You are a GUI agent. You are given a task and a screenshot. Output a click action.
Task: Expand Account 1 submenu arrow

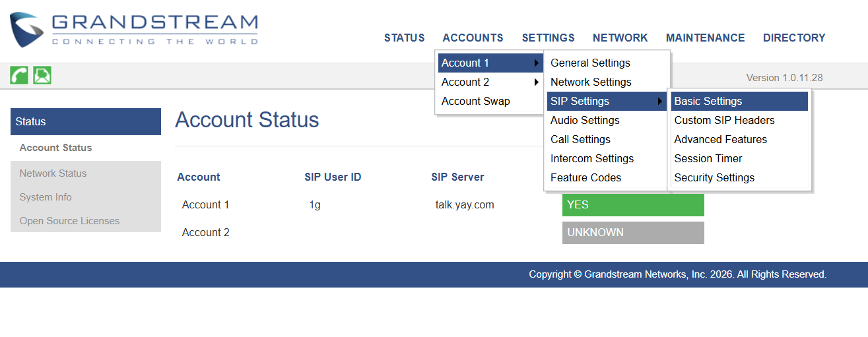[x=537, y=63]
